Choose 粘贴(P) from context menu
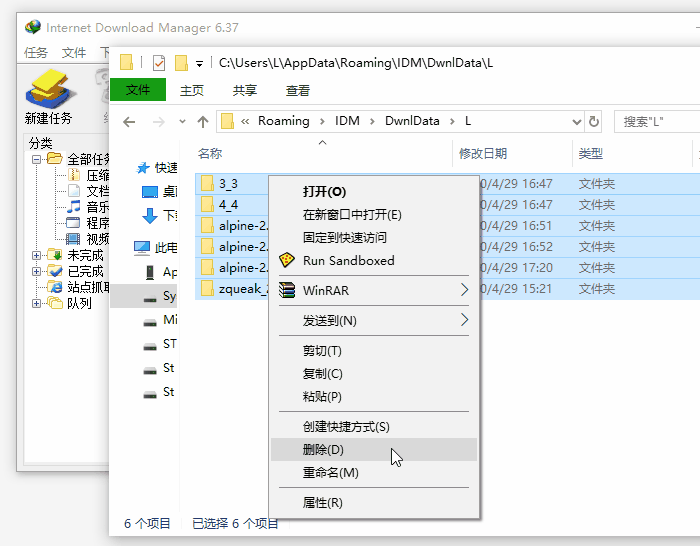The image size is (700, 546). (x=374, y=396)
